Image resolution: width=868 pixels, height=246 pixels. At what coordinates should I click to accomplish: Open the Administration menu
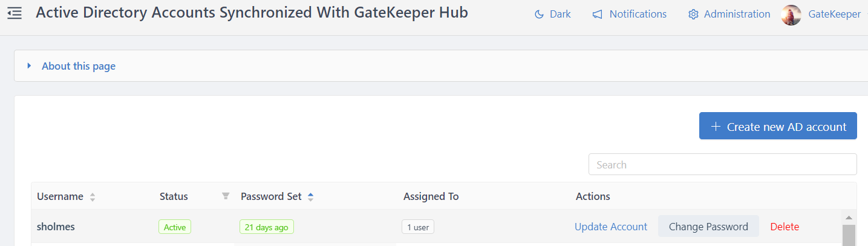[737, 14]
